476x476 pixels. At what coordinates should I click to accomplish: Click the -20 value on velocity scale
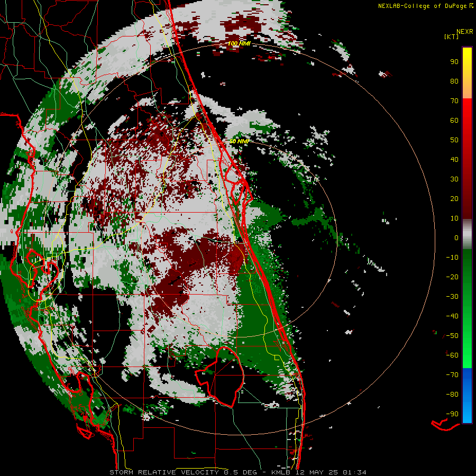(452, 277)
